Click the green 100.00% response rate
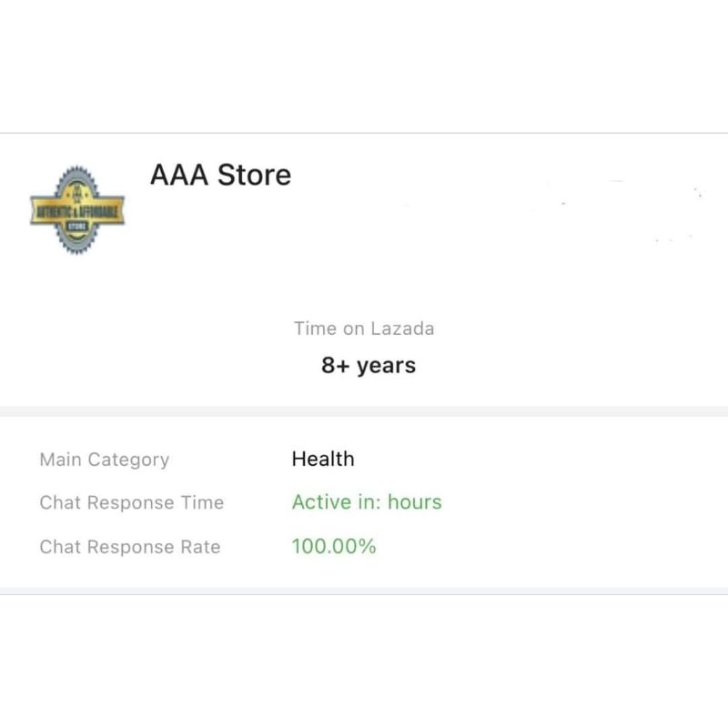The image size is (728, 728). point(333,546)
